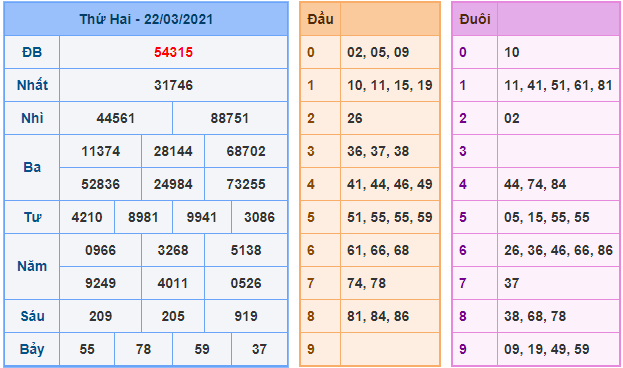This screenshot has width=623, height=368.
Task: Click second prize number 44561
Action: tap(116, 118)
